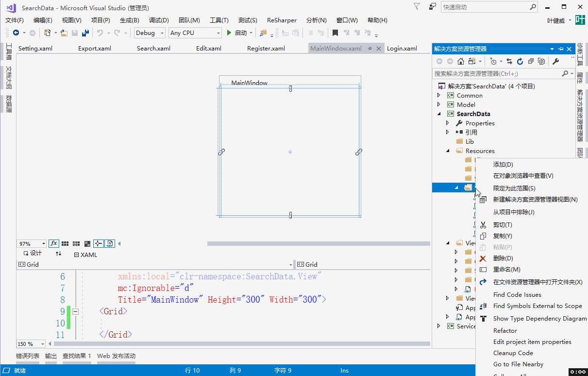Expand the Common project node
588x376 pixels.
point(439,96)
